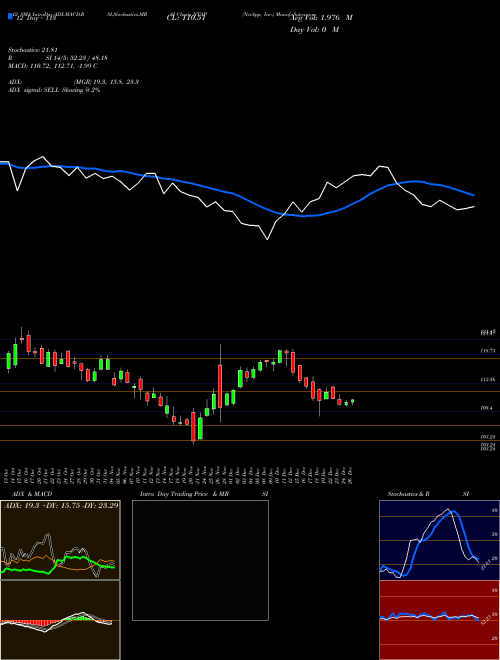Click the 112.56 price axis label
Screen dimensions: 500x660
point(488,379)
